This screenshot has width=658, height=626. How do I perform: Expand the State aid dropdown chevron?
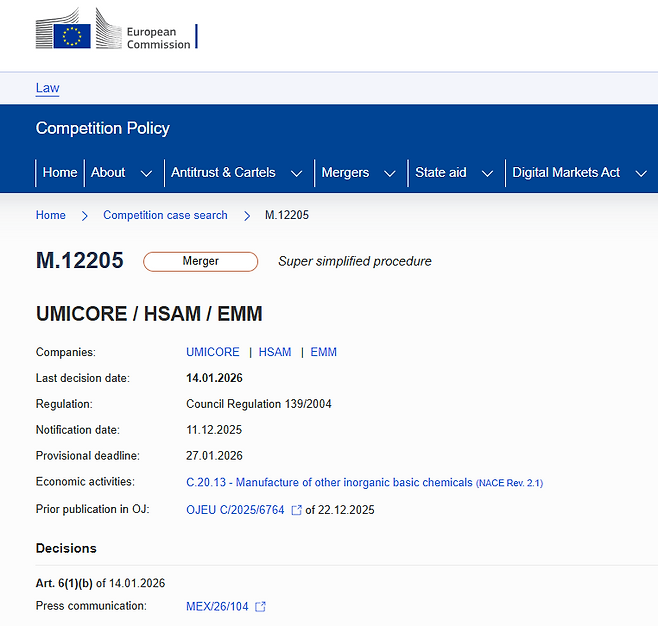[x=487, y=173]
